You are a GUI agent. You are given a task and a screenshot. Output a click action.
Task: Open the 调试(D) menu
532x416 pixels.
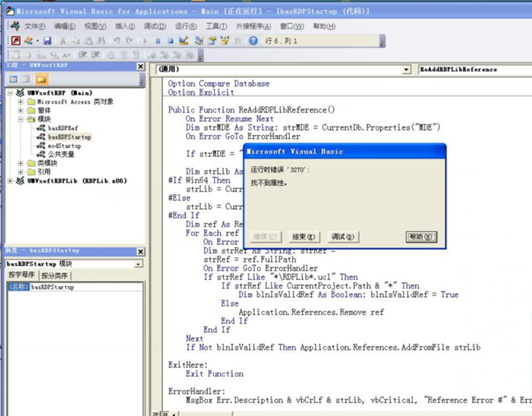click(x=155, y=26)
